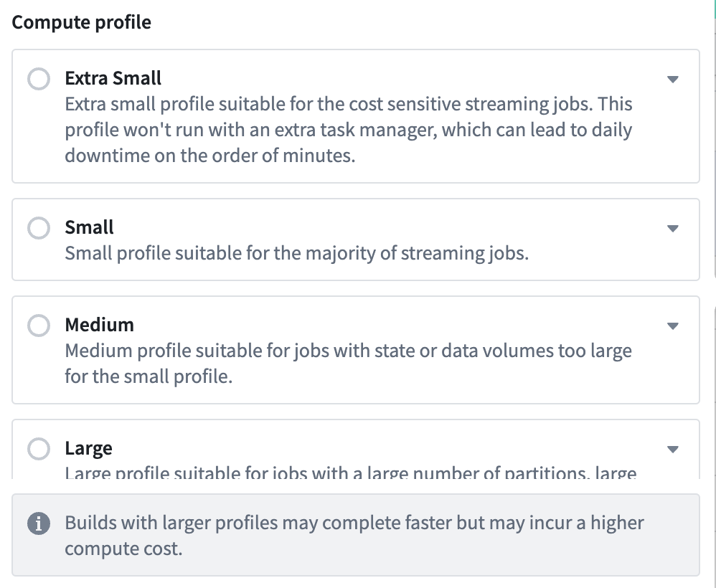Click the 'majority of streaming jobs' description
The image size is (716, 588).
pyautogui.click(x=297, y=253)
